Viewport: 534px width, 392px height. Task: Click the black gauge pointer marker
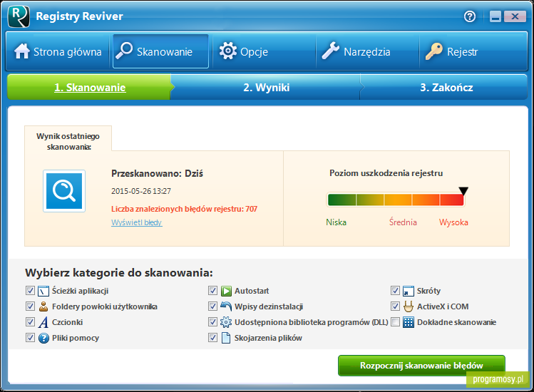(463, 191)
